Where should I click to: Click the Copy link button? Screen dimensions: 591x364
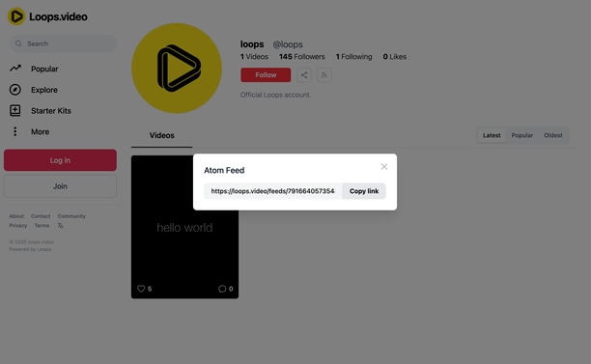(x=364, y=191)
